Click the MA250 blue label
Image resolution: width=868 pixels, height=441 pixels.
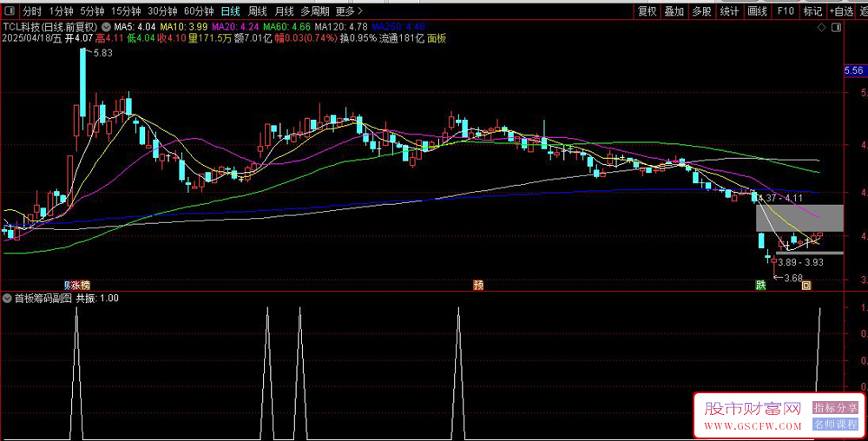coord(398,27)
